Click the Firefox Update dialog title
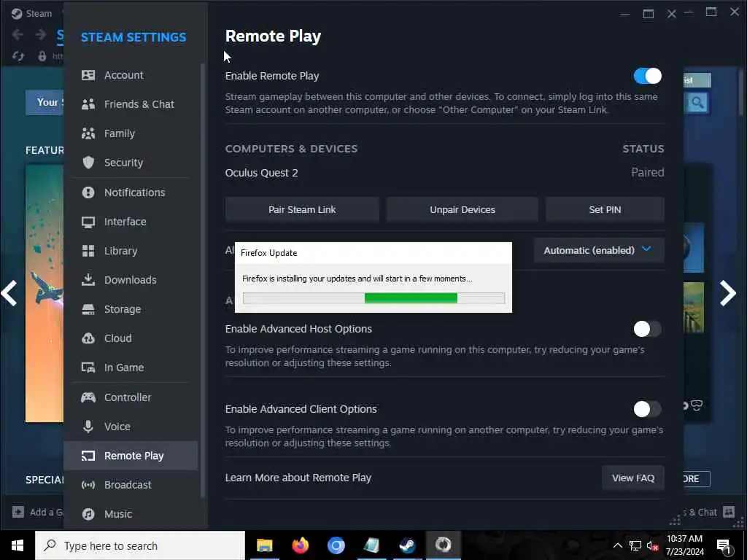Image resolution: width=747 pixels, height=560 pixels. tap(268, 253)
